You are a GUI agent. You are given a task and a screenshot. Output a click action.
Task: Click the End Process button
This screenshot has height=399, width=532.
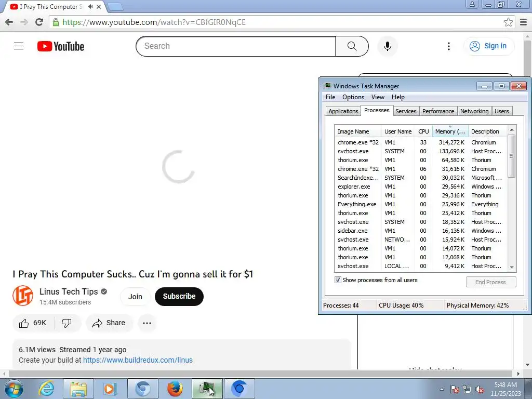490,282
